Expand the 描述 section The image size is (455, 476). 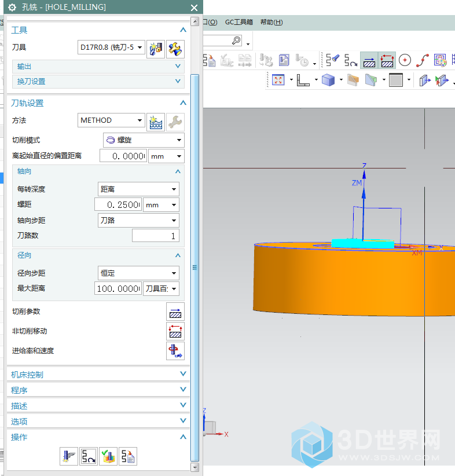click(98, 405)
